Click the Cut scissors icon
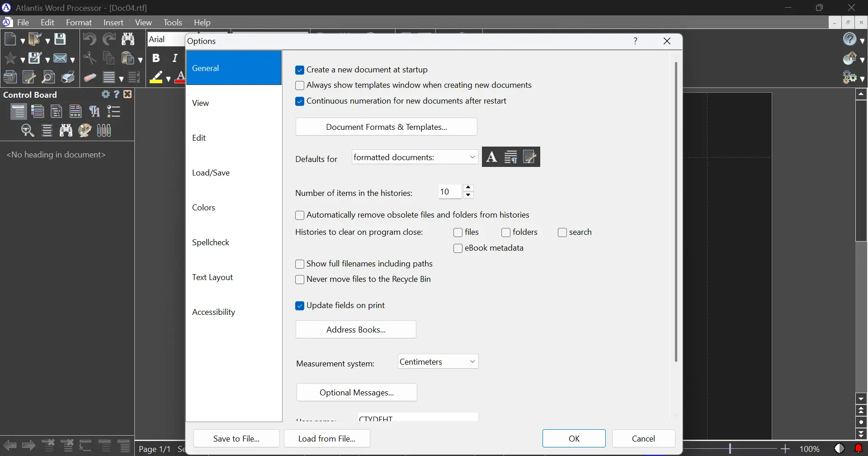Image resolution: width=868 pixels, height=456 pixels. 90,58
